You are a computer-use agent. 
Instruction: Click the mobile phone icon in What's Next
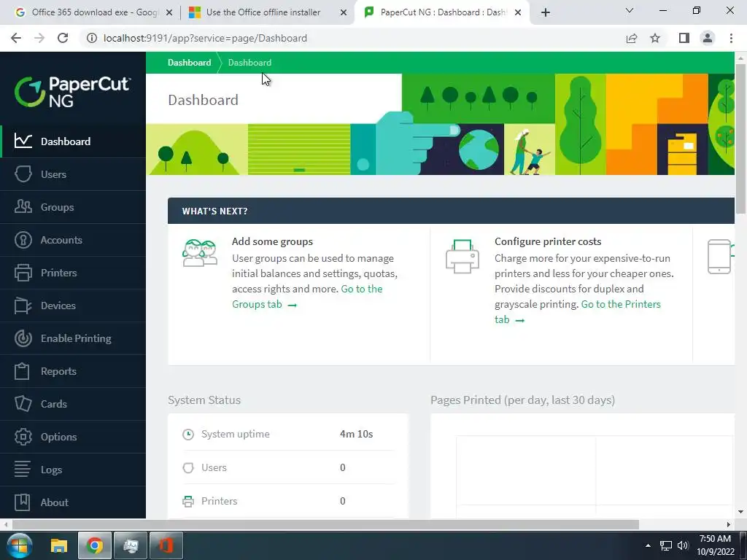point(719,256)
